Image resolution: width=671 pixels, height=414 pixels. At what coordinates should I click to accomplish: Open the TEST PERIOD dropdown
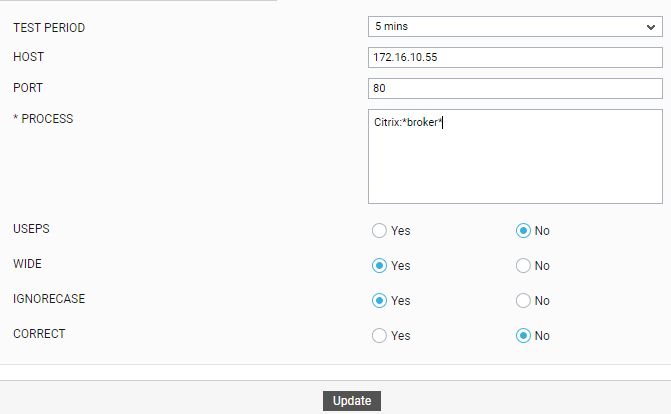pyautogui.click(x=515, y=27)
